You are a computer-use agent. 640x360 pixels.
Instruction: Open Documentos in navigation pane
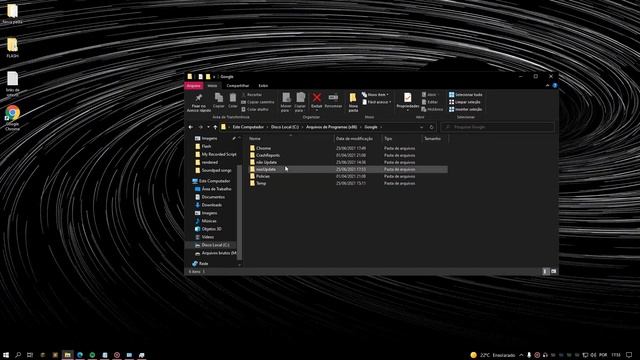210,197
